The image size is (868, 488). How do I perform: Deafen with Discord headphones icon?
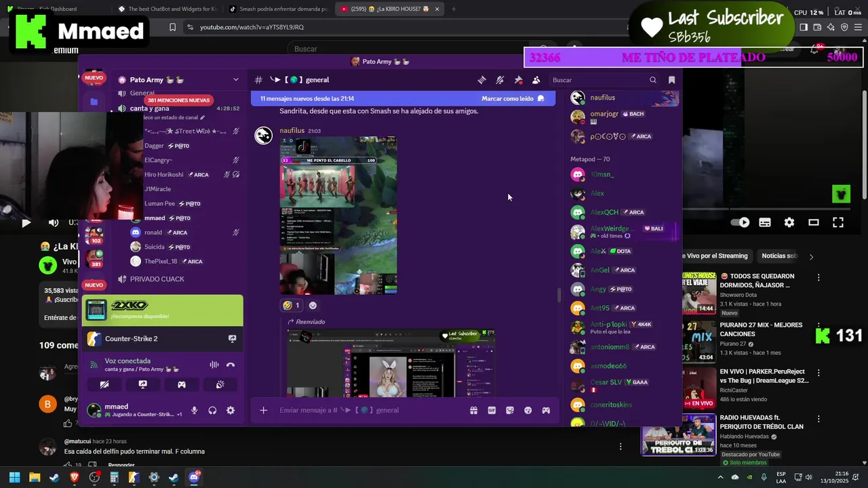(x=212, y=410)
